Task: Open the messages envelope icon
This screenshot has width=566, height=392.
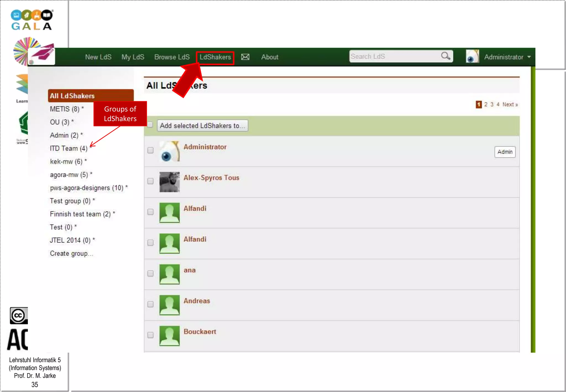Action: (245, 57)
